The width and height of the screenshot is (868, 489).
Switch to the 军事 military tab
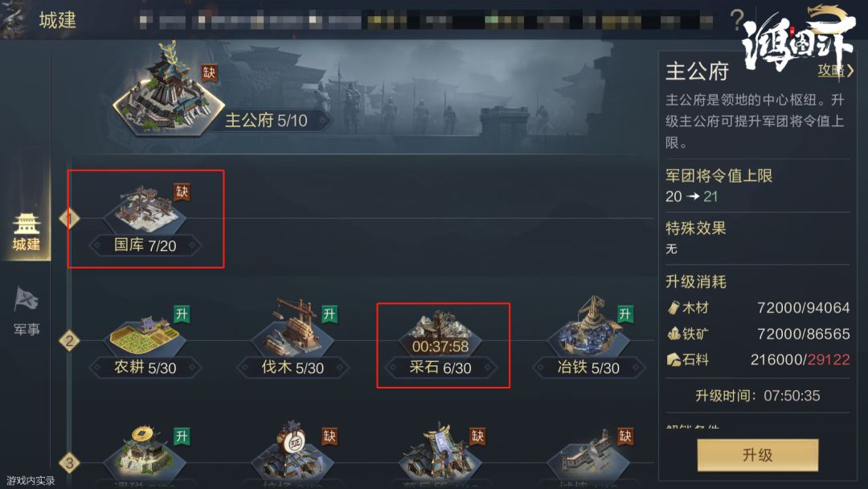tap(27, 311)
